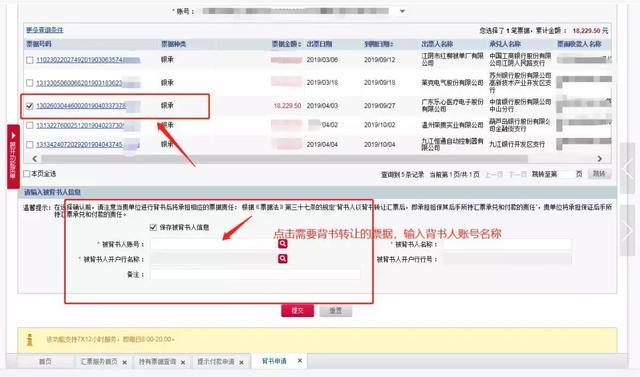Focus the 备注 remarks input field
Viewport: 640px width, 377px height.
[x=255, y=274]
